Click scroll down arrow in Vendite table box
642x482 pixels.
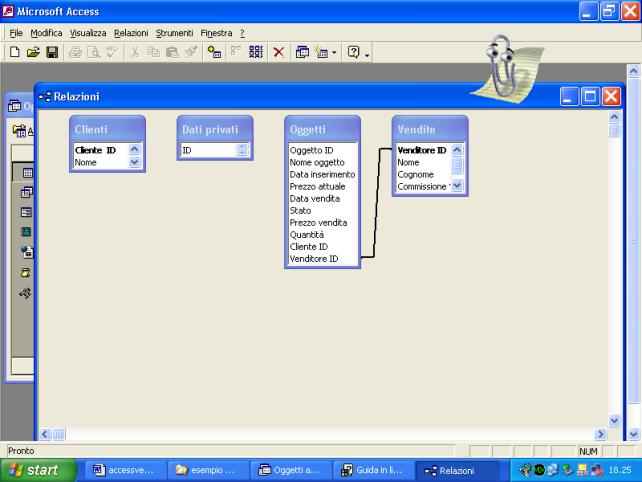click(457, 186)
